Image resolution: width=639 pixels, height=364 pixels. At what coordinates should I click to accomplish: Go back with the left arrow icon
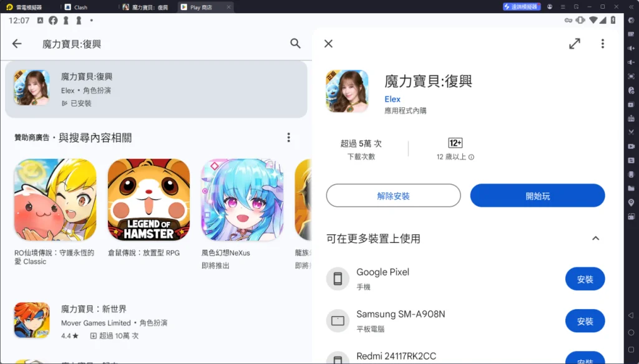tap(17, 44)
